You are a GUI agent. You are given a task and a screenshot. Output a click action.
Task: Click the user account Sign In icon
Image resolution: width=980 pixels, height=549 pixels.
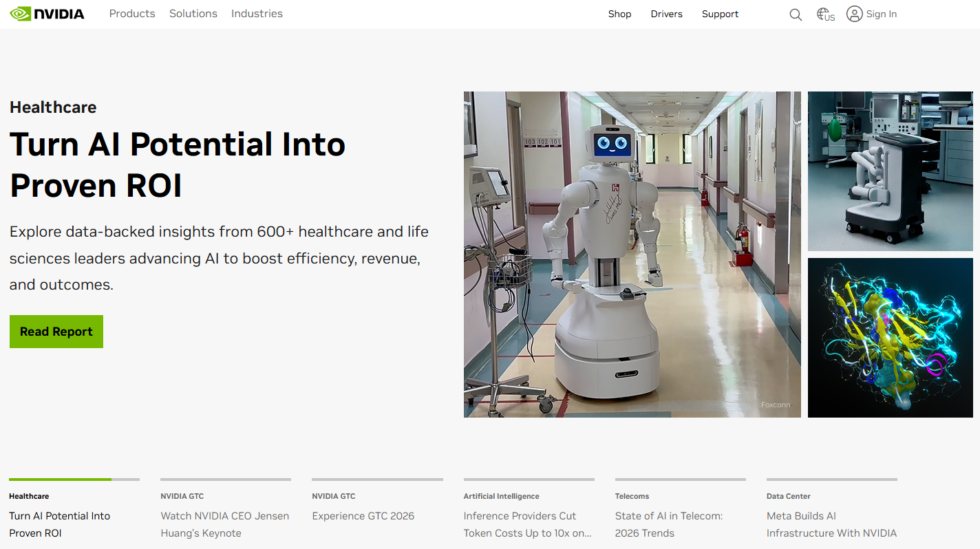click(855, 14)
